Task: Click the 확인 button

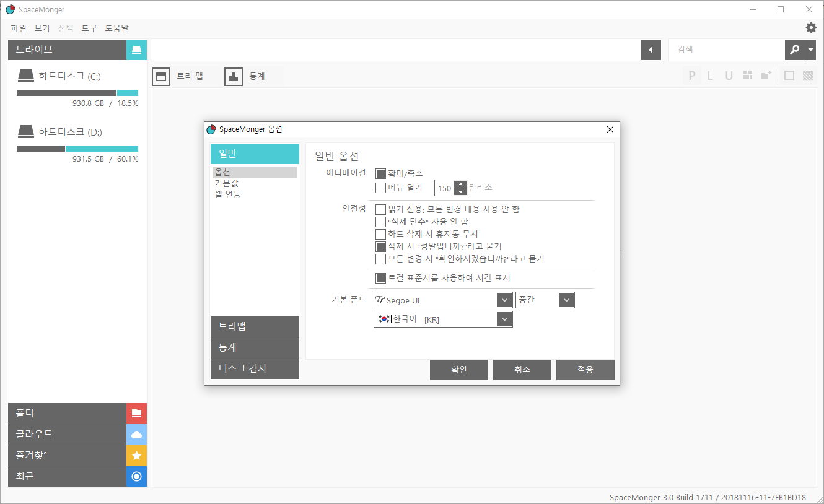Action: pyautogui.click(x=459, y=370)
